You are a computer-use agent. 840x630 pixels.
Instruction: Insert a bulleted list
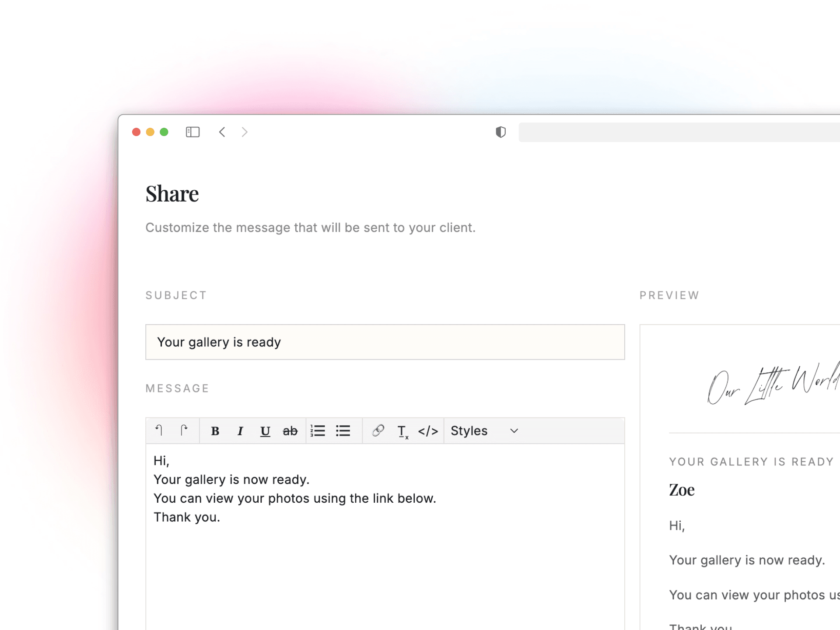343,431
